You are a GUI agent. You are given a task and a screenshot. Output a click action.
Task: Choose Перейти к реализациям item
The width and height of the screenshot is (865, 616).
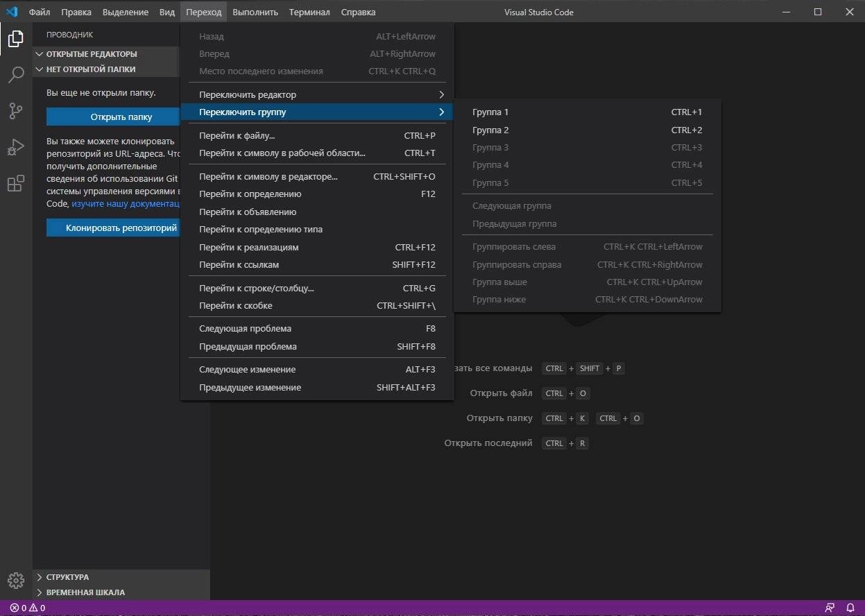317,248
